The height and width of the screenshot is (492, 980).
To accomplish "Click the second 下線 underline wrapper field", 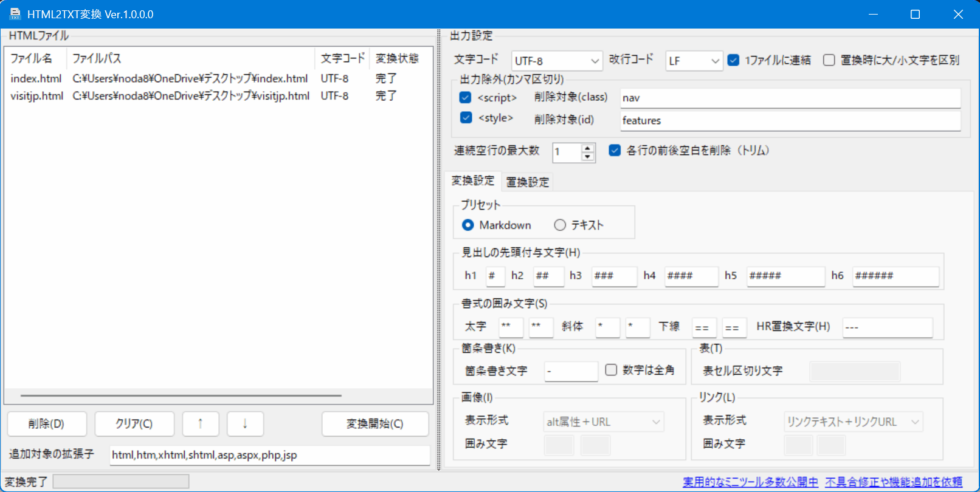I will tap(734, 327).
